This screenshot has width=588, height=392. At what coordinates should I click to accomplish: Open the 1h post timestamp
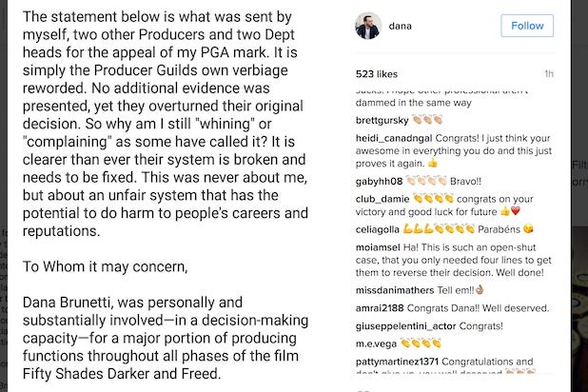pyautogui.click(x=549, y=73)
